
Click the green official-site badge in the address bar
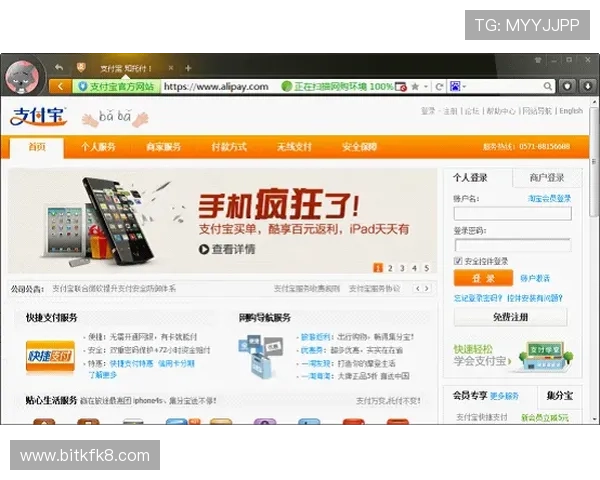tap(116, 87)
